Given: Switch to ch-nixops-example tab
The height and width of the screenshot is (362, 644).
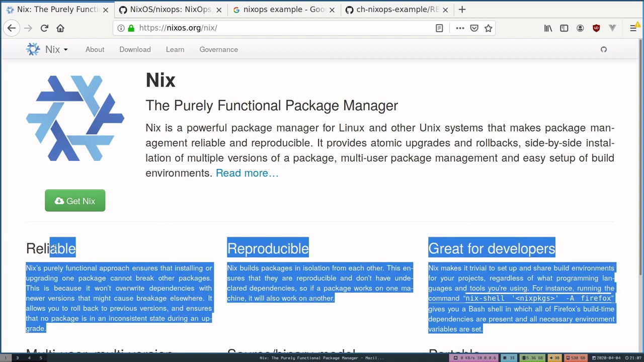Looking at the screenshot, I should (396, 10).
